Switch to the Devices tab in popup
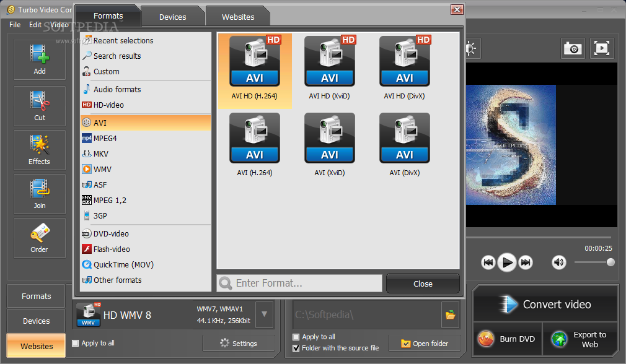The height and width of the screenshot is (364, 626). click(173, 17)
